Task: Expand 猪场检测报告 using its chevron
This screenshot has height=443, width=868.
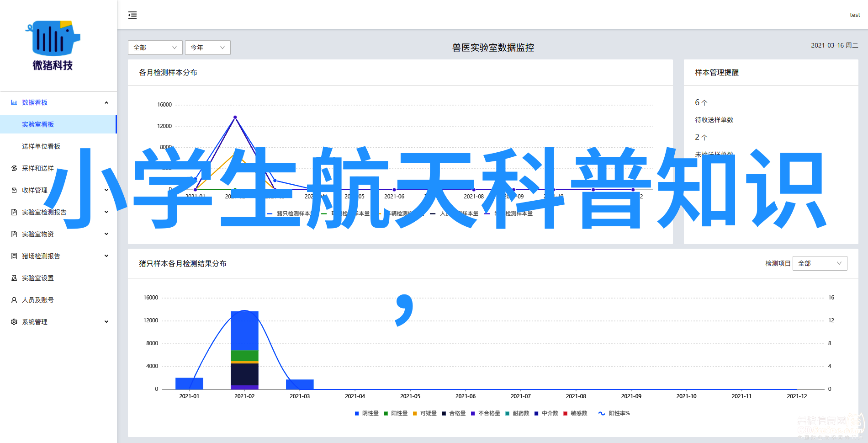Action: (106, 256)
